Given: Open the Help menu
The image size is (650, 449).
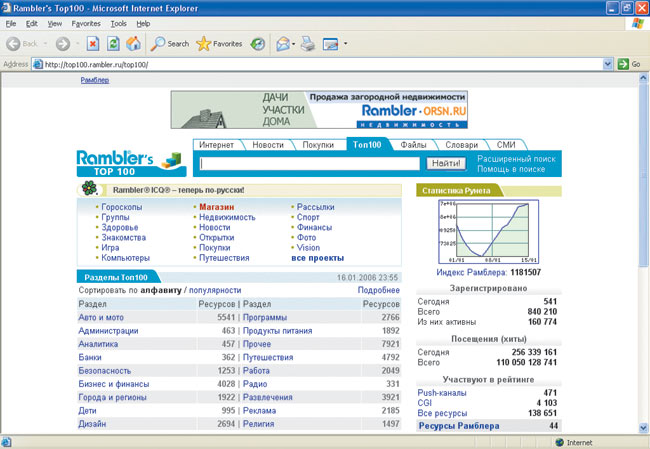Looking at the screenshot, I should point(143,24).
